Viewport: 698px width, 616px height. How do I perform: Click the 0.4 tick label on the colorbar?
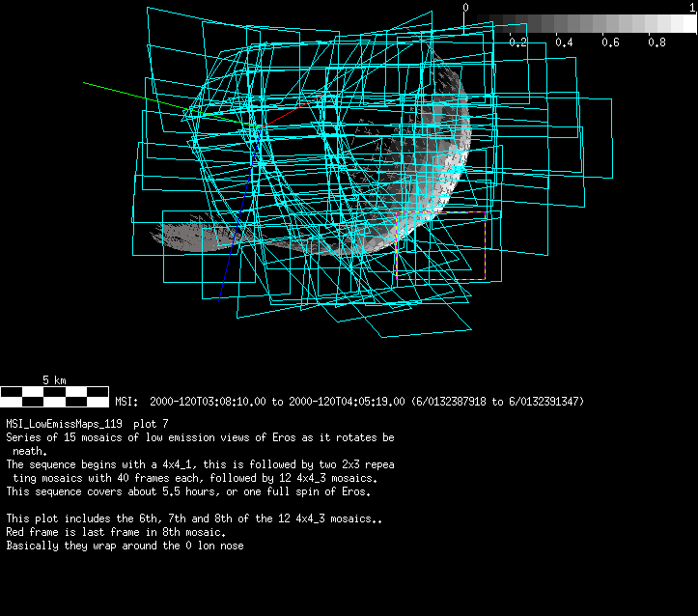click(565, 42)
